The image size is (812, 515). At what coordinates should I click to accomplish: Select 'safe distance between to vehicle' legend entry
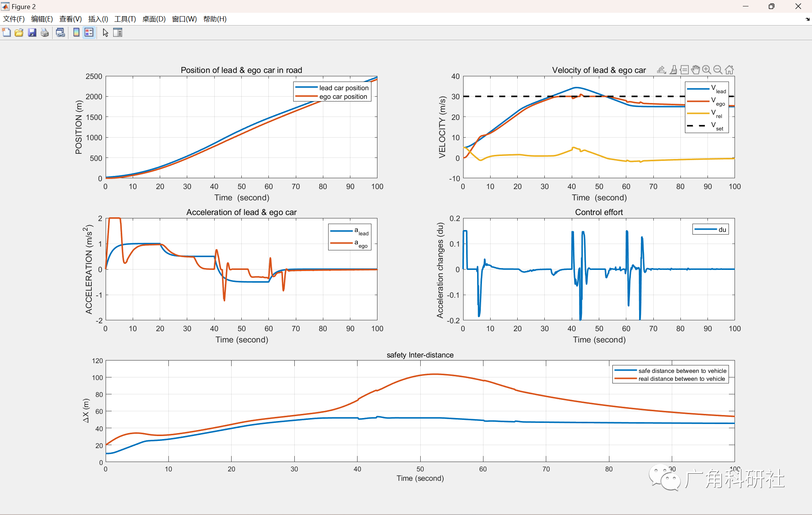coord(671,371)
